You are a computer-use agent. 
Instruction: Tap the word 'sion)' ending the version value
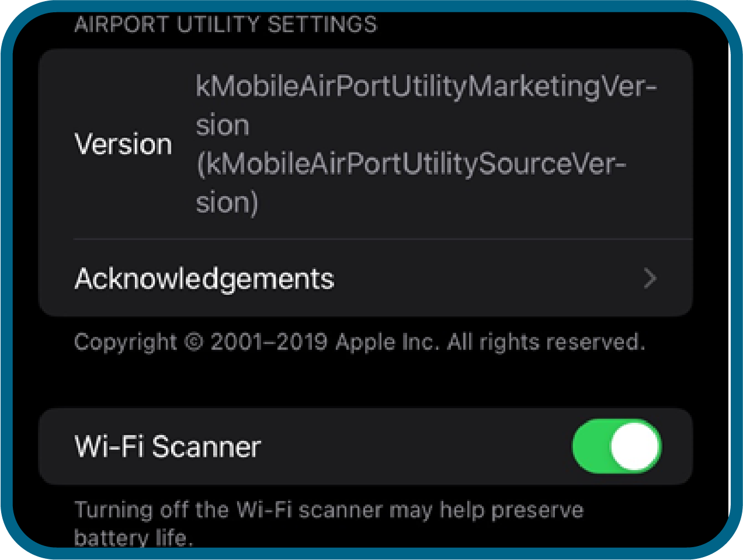click(x=227, y=203)
